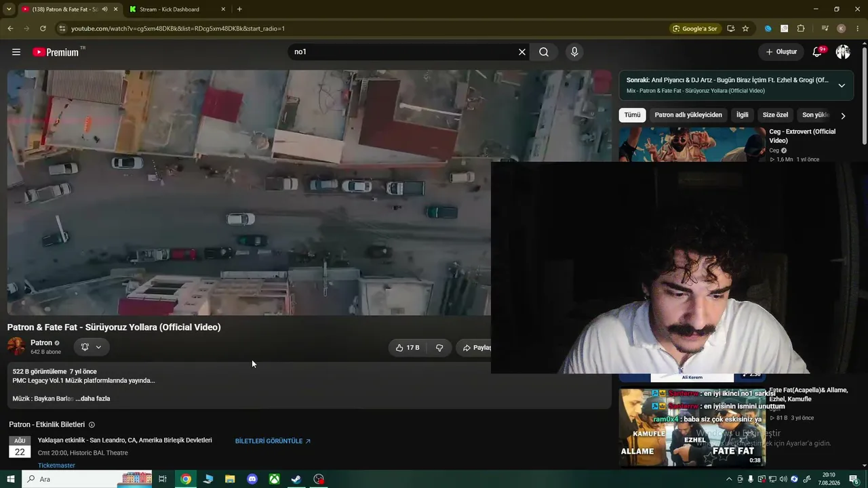This screenshot has width=868, height=488.
Task: Open File Explorer from the taskbar
Action: point(230,479)
